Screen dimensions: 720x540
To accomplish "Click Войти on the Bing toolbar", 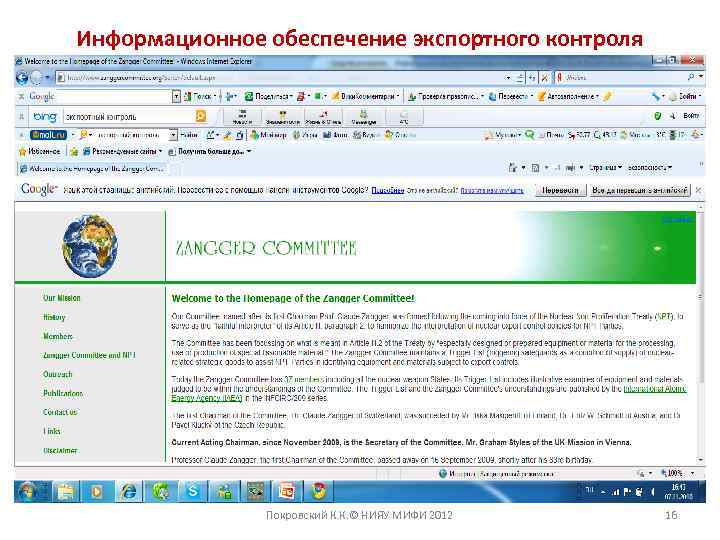I will (x=691, y=116).
